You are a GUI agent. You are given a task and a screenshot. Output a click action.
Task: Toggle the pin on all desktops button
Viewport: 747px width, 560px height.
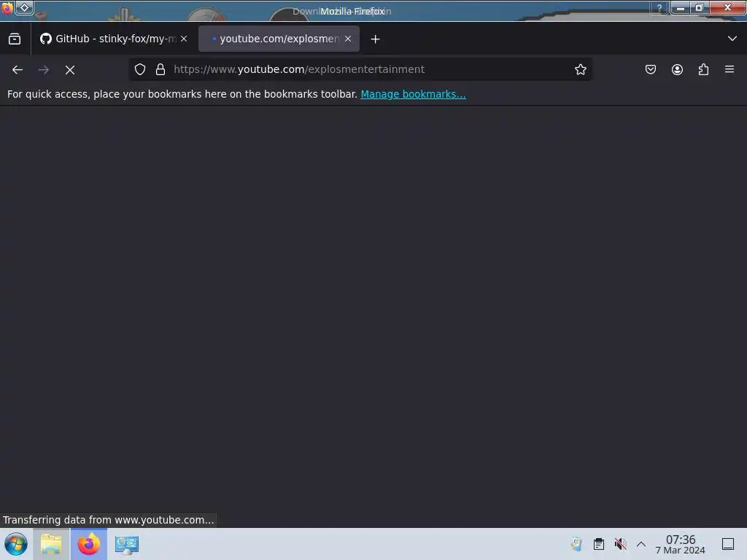[25, 7]
